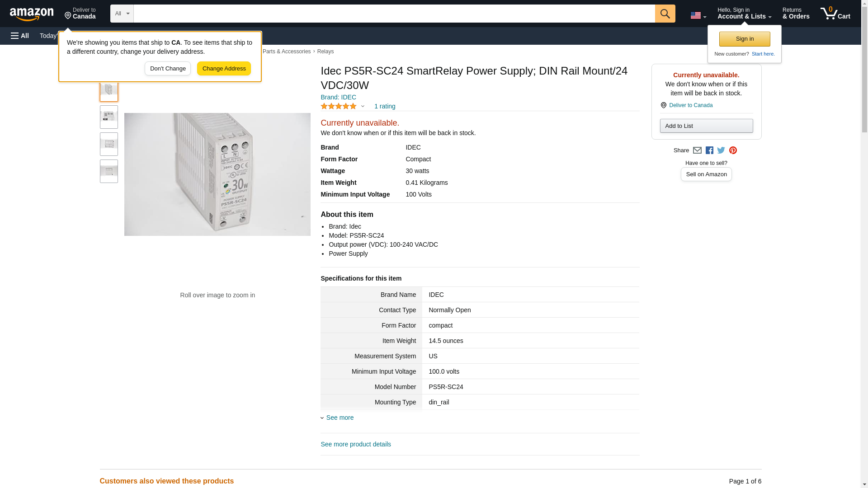This screenshot has height=488, width=868.
Task: Focus the Amazon search text field
Action: click(394, 14)
